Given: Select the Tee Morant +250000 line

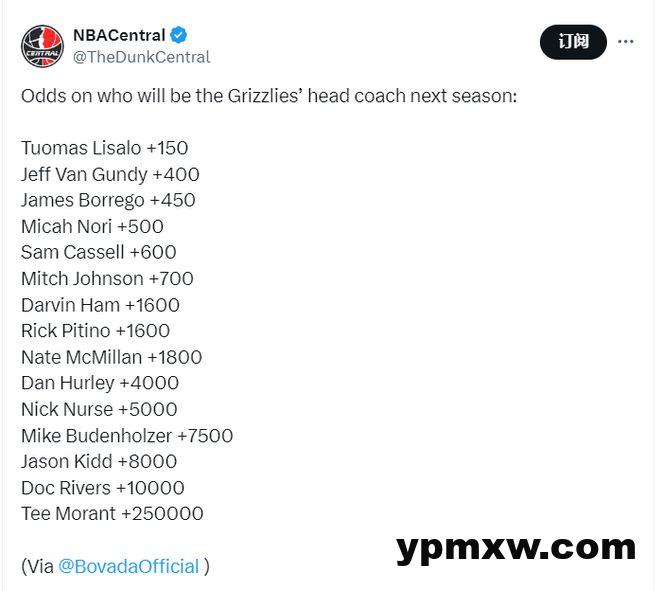Looking at the screenshot, I should pyautogui.click(x=112, y=514).
